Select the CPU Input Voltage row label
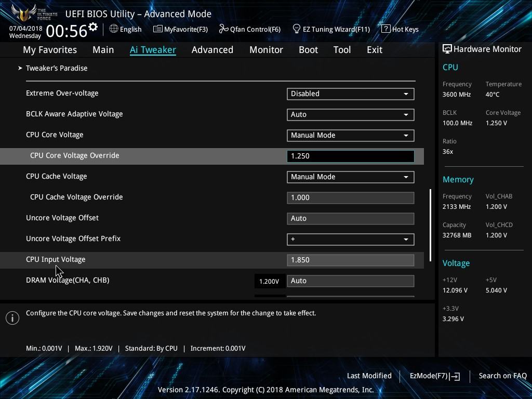The image size is (532, 399). (56, 260)
